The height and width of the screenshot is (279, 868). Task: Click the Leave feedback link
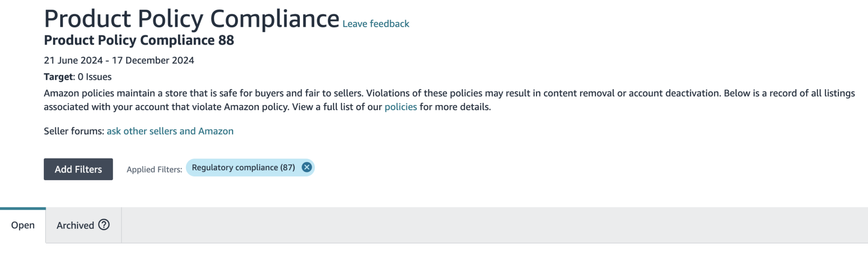point(375,24)
